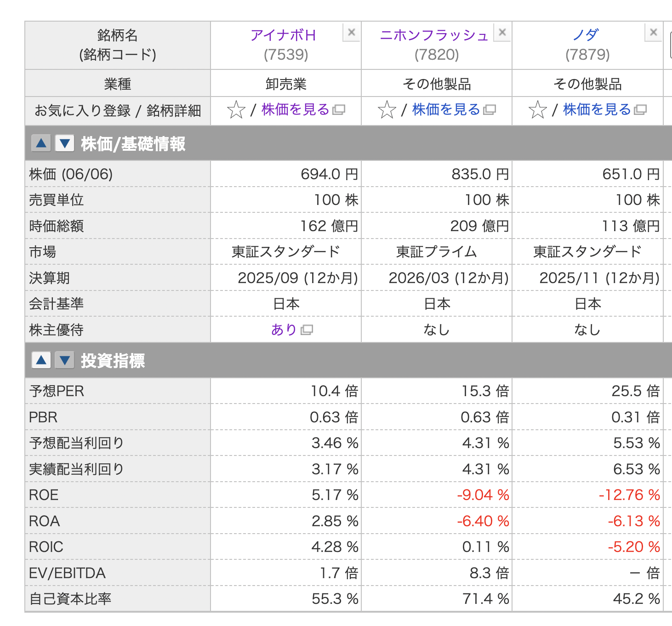Click external window icon beside あり

pyautogui.click(x=307, y=330)
